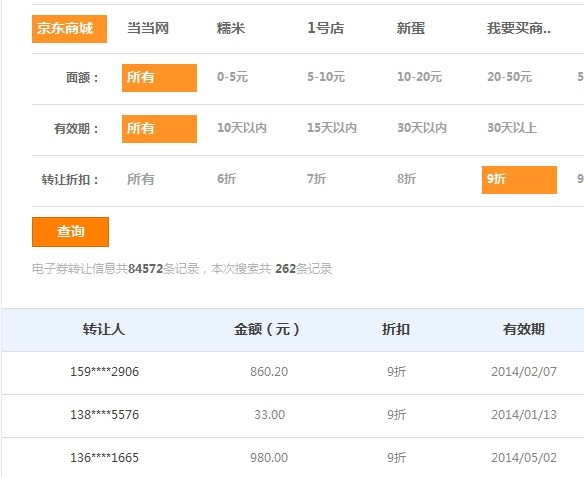This screenshot has width=584, height=477.
Task: Set validity filter to 10天以内
Action: click(x=242, y=128)
